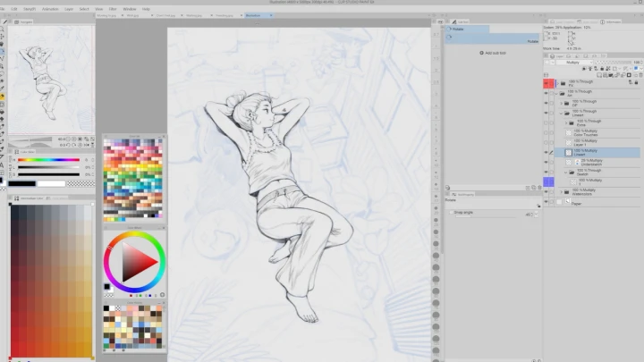
Task: Click the rotate-left icon under Navigator preview
Action: pyautogui.click(x=68, y=145)
